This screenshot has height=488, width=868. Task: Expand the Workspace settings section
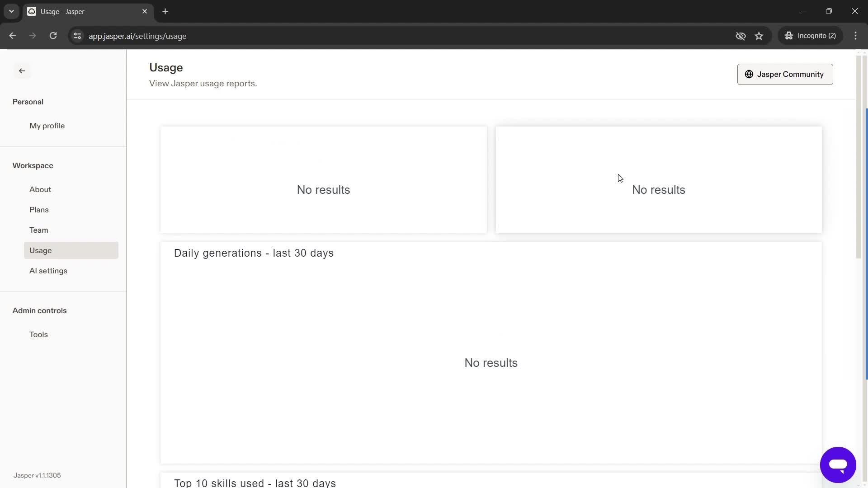(33, 165)
